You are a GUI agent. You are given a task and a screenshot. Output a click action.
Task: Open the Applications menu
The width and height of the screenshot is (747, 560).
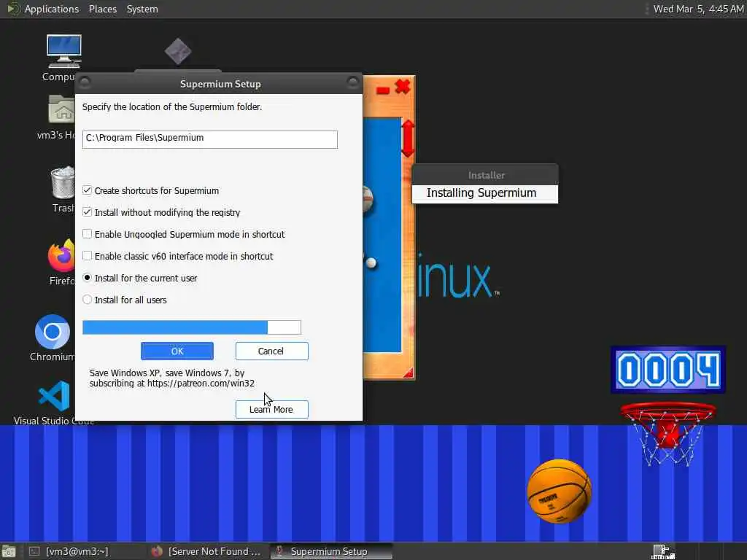click(52, 9)
